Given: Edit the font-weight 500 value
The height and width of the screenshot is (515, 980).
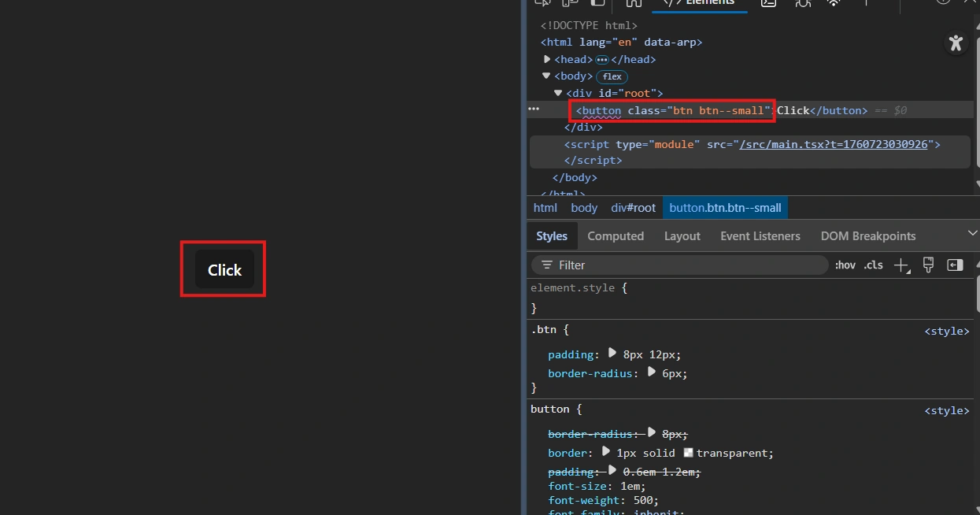Looking at the screenshot, I should 643,500.
